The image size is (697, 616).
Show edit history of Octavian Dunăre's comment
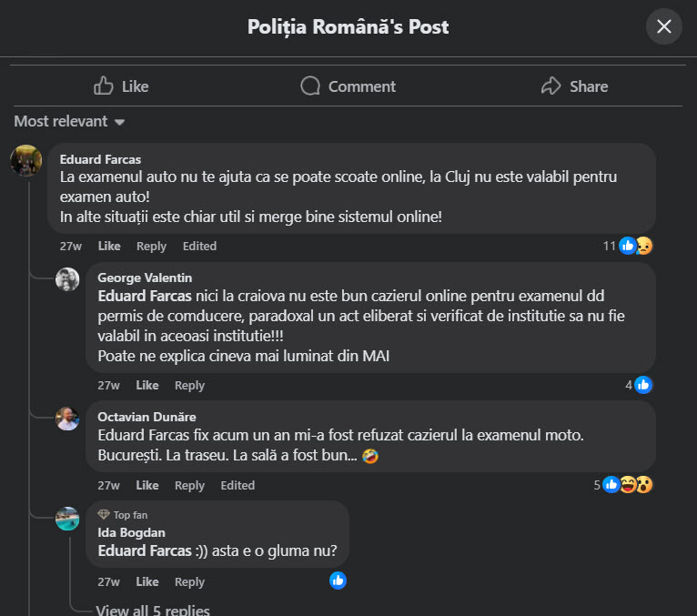(237, 485)
